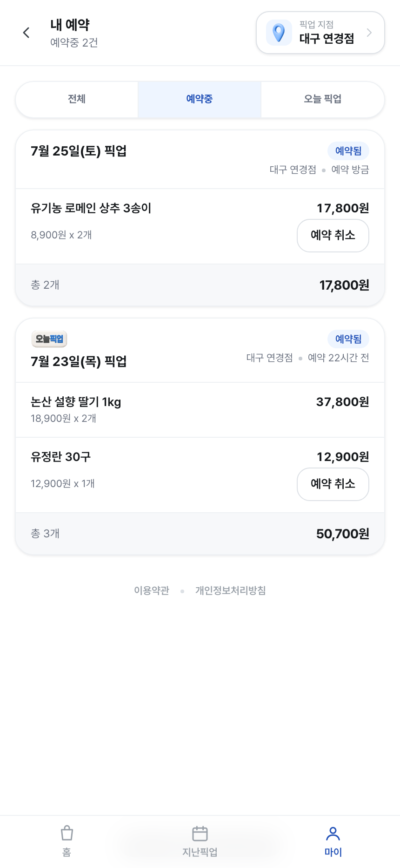Switch to the 전체 tab
This screenshot has height=868, width=400.
click(x=77, y=99)
